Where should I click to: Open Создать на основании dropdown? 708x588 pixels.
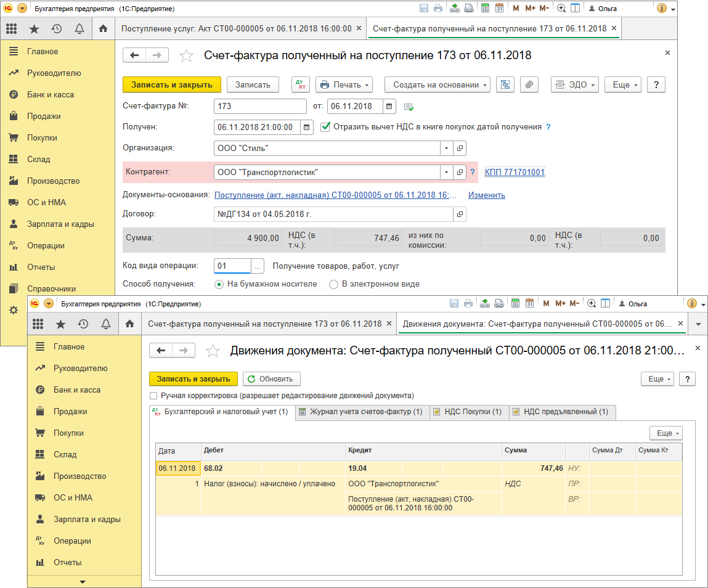(437, 85)
